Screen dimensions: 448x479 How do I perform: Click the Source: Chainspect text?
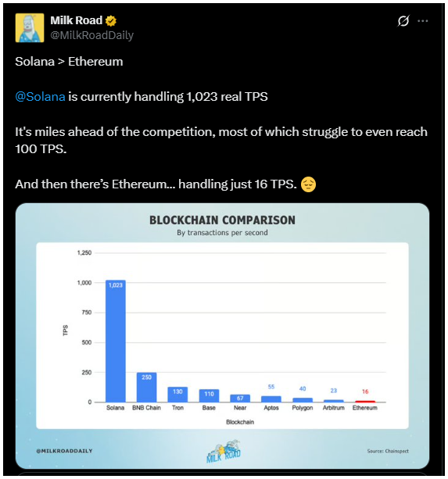(388, 451)
